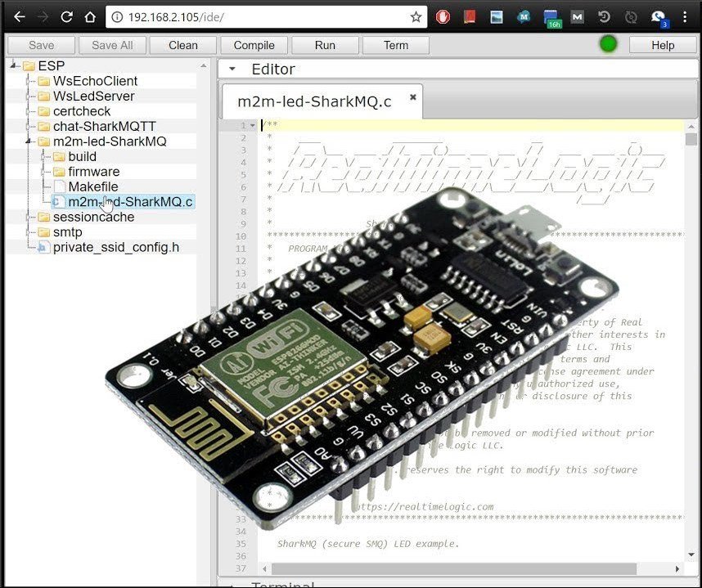Viewport: 702px width, 588px height.
Task: Reload the page with the refresh icon
Action: coord(66,17)
